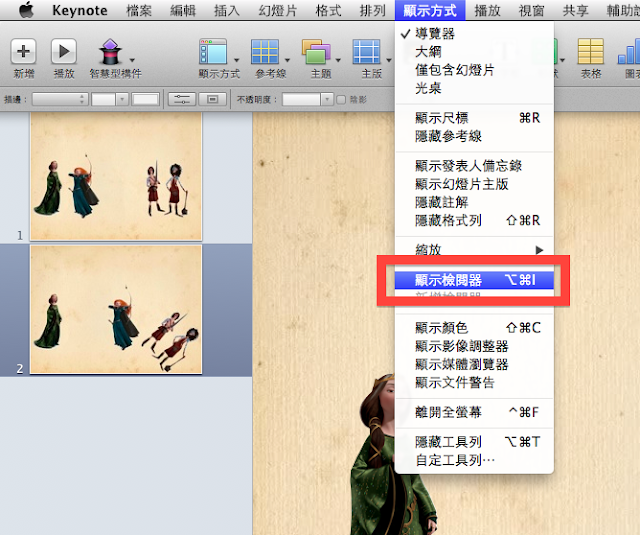
Task: Click the 播放 play icon
Action: coord(64,51)
